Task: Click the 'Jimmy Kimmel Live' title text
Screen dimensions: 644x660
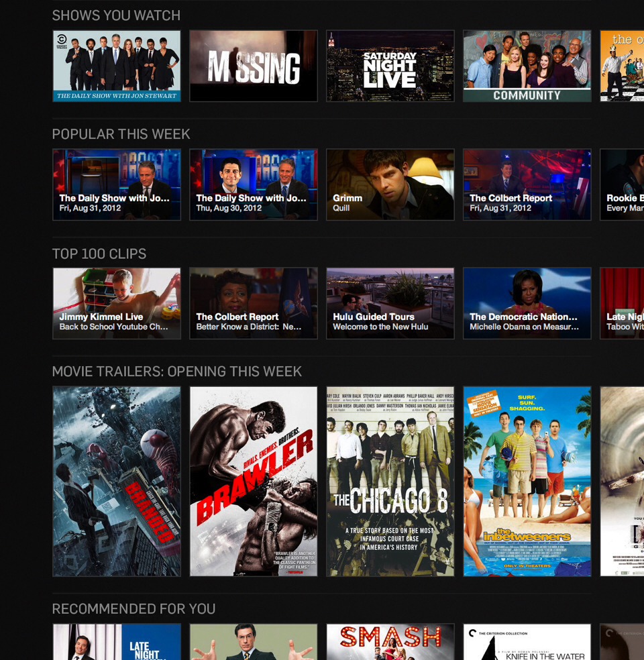Action: [101, 317]
